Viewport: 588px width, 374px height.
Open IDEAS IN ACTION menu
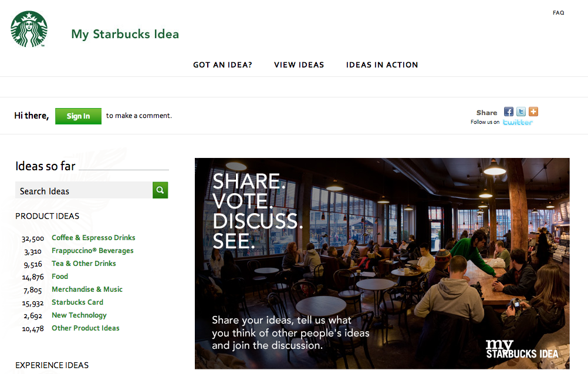[382, 65]
